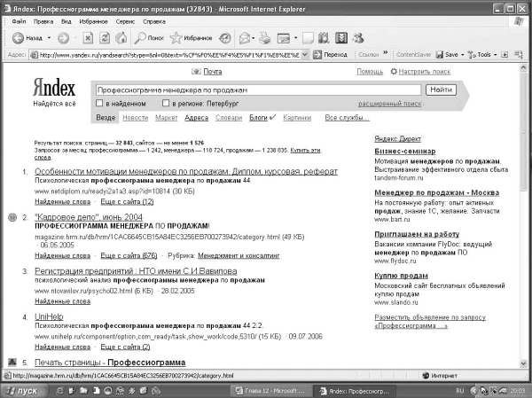The width and height of the screenshot is (532, 398).
Task: Check the "в найденном" checkbox
Action: point(99,103)
